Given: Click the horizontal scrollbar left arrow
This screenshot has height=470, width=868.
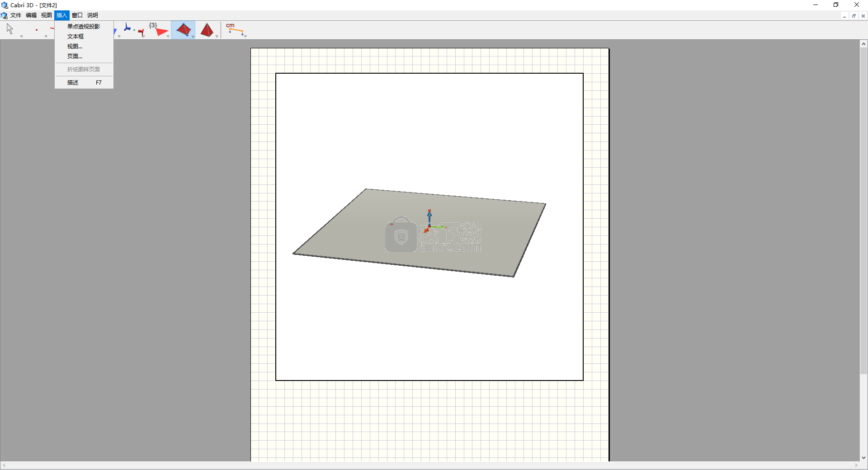Looking at the screenshot, I should tap(4, 465).
